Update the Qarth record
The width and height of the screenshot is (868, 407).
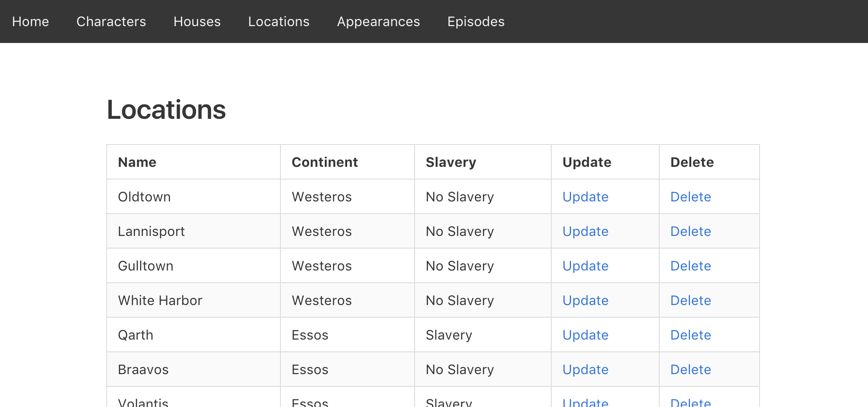click(585, 335)
